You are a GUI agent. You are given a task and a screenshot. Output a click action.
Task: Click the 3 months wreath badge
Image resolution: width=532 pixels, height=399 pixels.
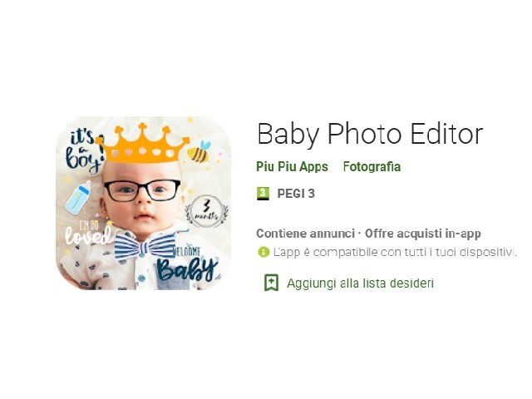pyautogui.click(x=206, y=210)
